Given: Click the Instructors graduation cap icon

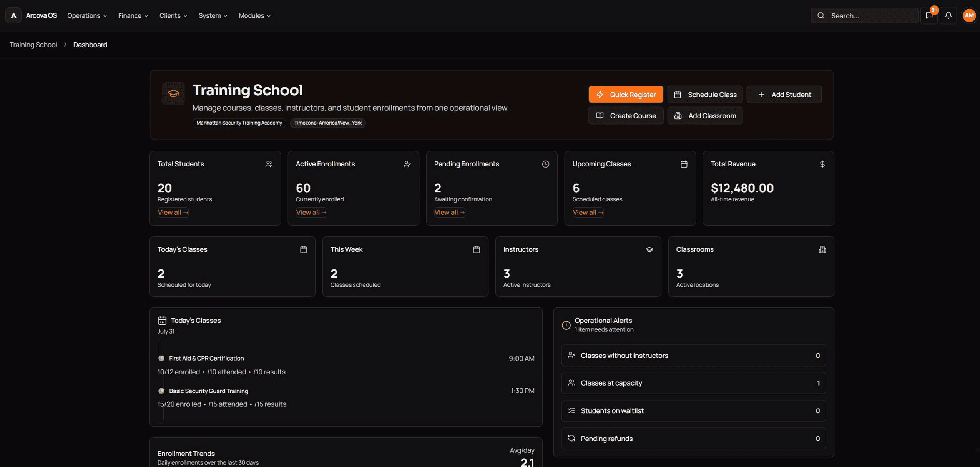Looking at the screenshot, I should click(649, 249).
